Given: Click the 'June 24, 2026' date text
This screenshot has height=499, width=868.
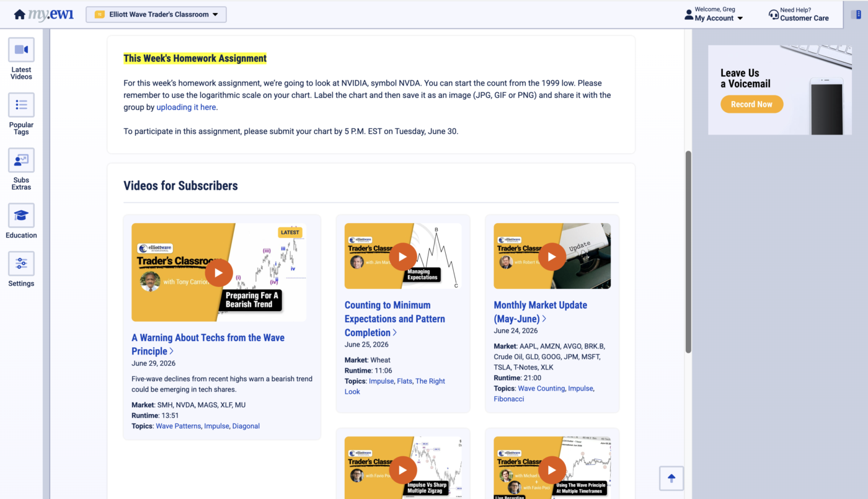Looking at the screenshot, I should pyautogui.click(x=515, y=331).
